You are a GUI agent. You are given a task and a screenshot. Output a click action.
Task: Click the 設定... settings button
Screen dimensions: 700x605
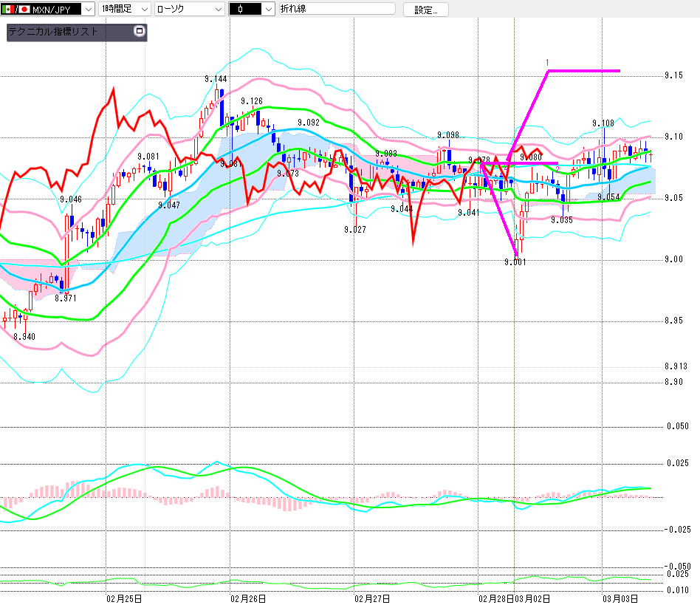(425, 10)
